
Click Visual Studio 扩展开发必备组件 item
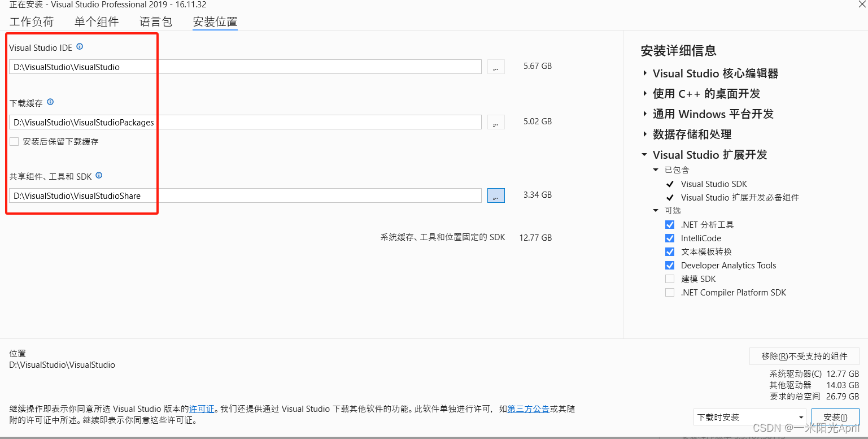pos(740,198)
